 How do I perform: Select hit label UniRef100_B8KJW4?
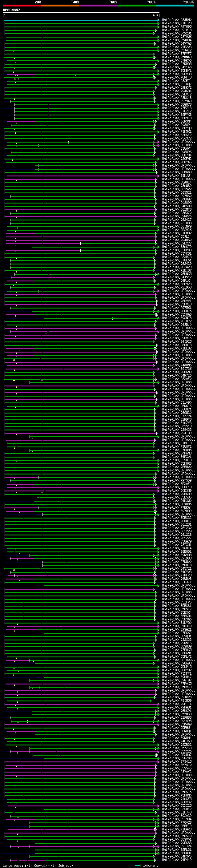177,176
